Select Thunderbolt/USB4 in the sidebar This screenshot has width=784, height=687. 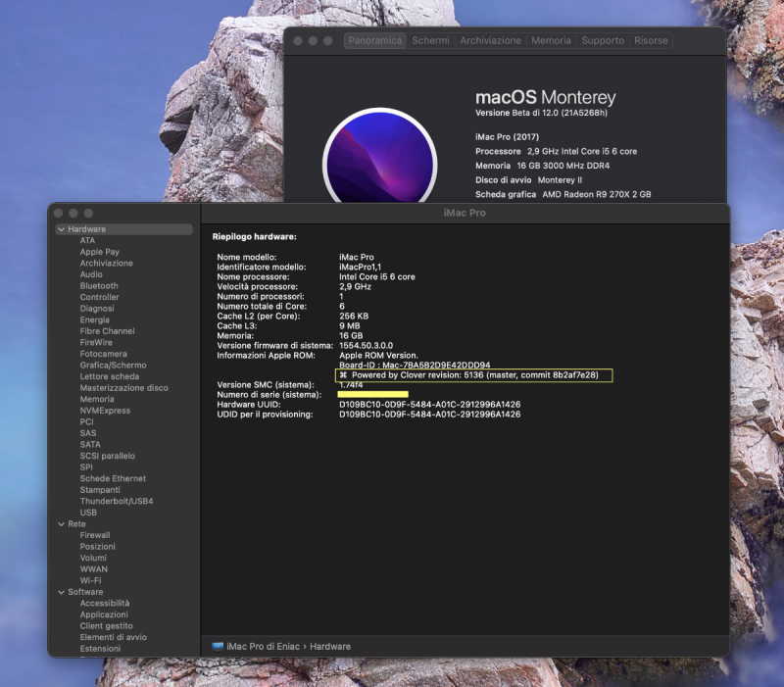click(x=117, y=501)
